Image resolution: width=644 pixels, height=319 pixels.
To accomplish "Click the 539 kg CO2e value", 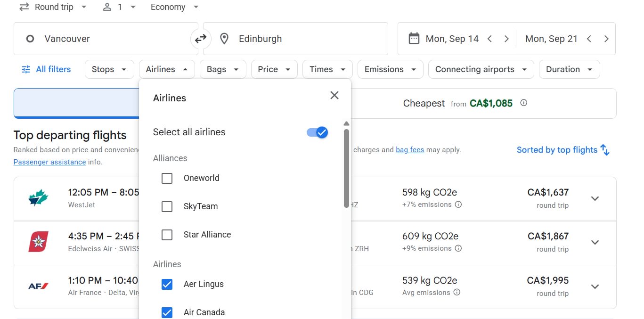I will pos(430,280).
